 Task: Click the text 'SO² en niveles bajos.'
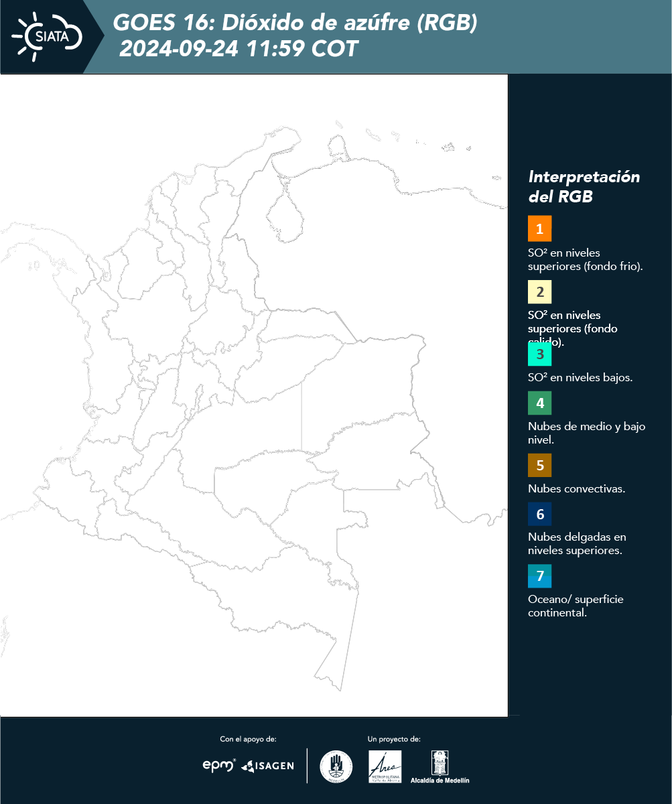point(580,377)
